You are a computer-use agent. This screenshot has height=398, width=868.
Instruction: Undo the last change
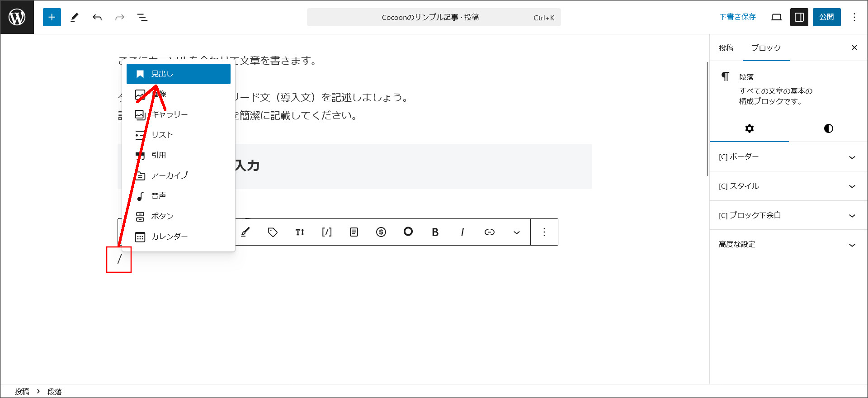click(97, 17)
